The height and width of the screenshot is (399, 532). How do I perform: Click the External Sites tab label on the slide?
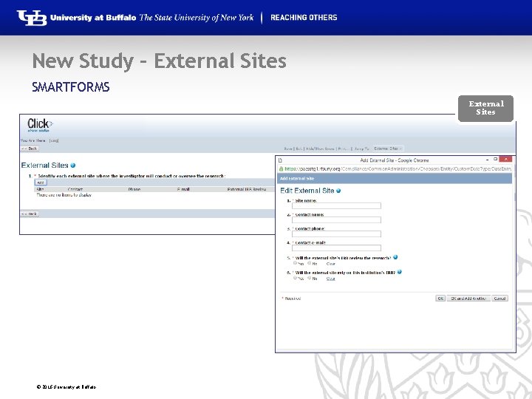pos(486,108)
